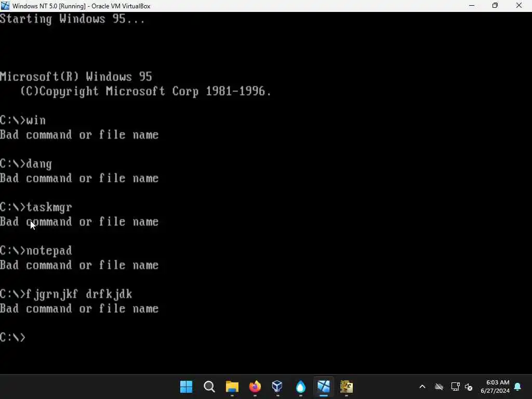Open notifications bell icon
This screenshot has width=532, height=399.
[518, 387]
